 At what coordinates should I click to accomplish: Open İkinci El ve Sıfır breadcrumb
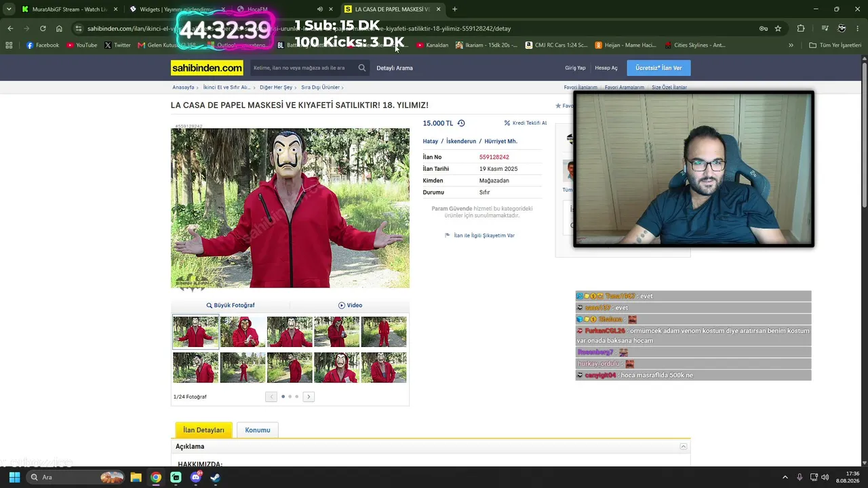pyautogui.click(x=226, y=87)
